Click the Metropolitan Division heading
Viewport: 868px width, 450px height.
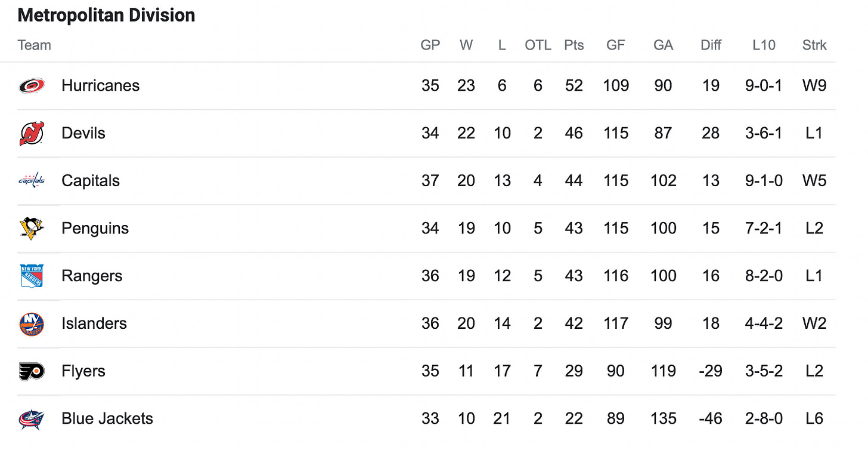point(107,15)
